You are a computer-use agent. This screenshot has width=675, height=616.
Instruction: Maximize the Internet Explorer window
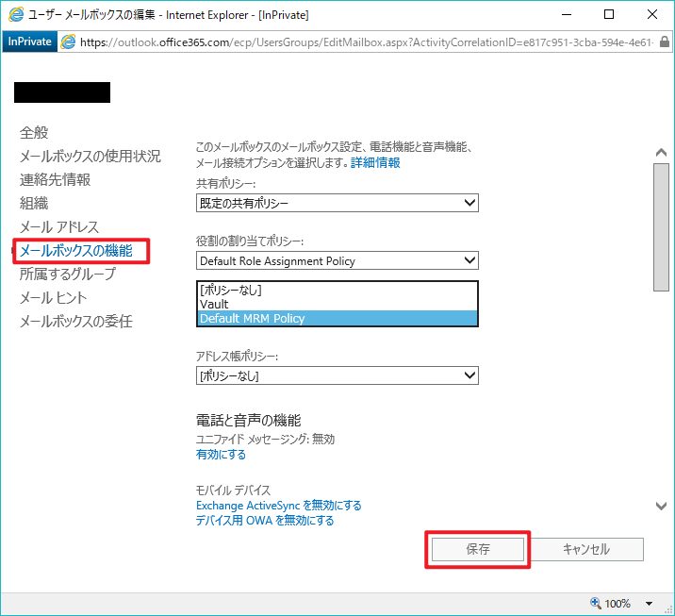coord(609,15)
